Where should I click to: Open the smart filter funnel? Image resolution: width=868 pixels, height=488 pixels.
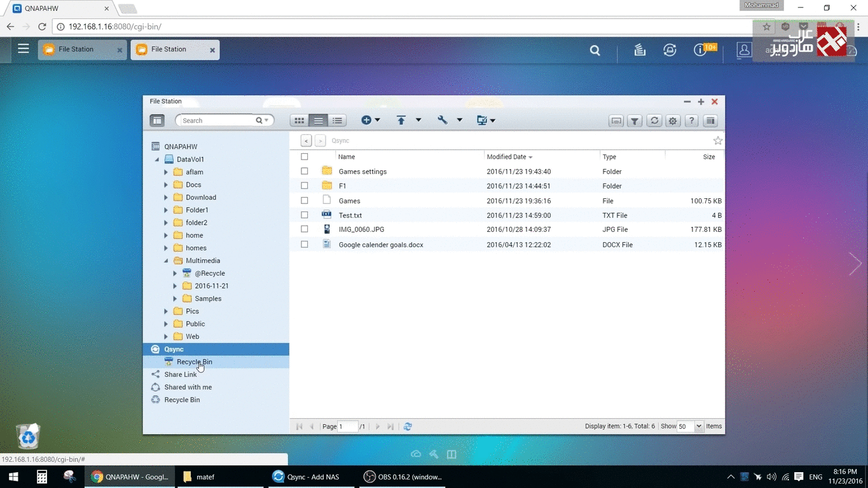click(635, 121)
